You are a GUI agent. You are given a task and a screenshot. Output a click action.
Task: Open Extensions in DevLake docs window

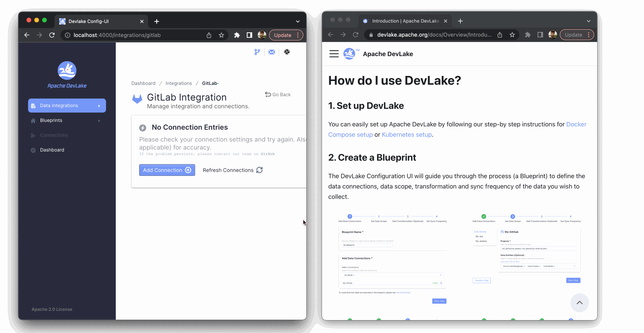coord(527,35)
